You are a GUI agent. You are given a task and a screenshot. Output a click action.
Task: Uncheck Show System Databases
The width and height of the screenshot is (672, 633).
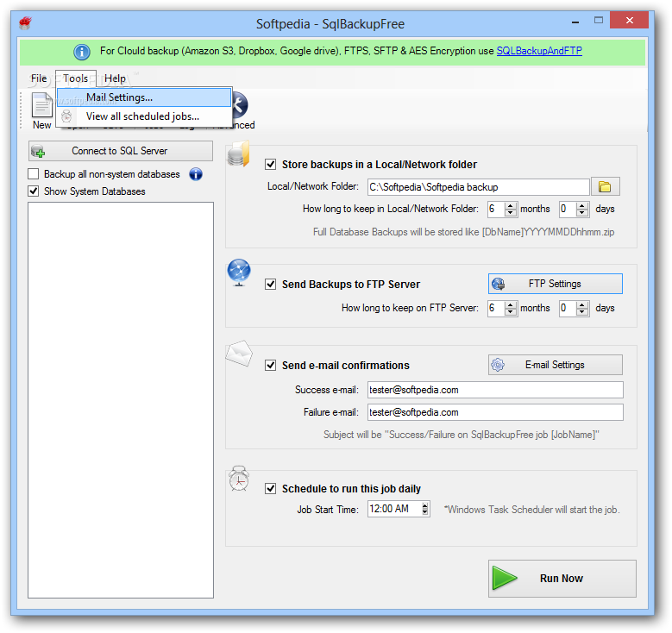pyautogui.click(x=33, y=191)
